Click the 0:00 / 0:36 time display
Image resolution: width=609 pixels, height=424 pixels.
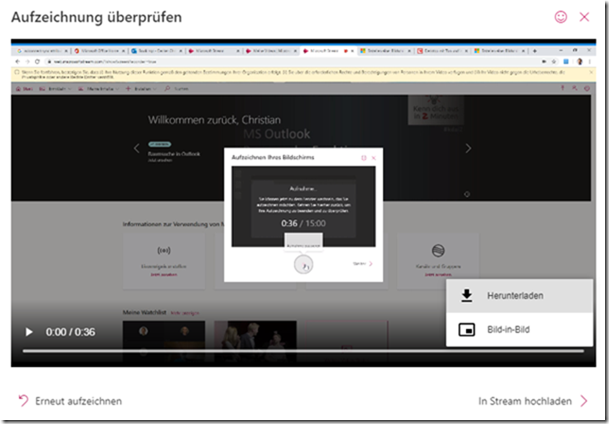click(70, 332)
